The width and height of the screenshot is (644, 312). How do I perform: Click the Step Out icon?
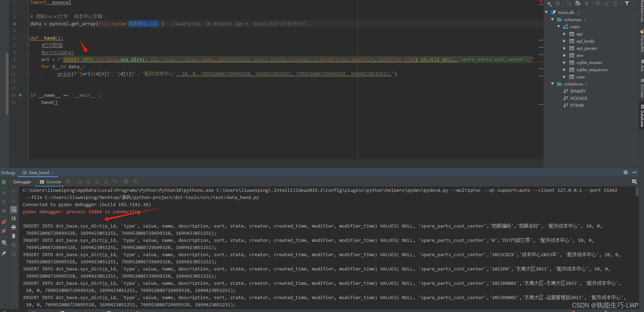tap(106, 182)
